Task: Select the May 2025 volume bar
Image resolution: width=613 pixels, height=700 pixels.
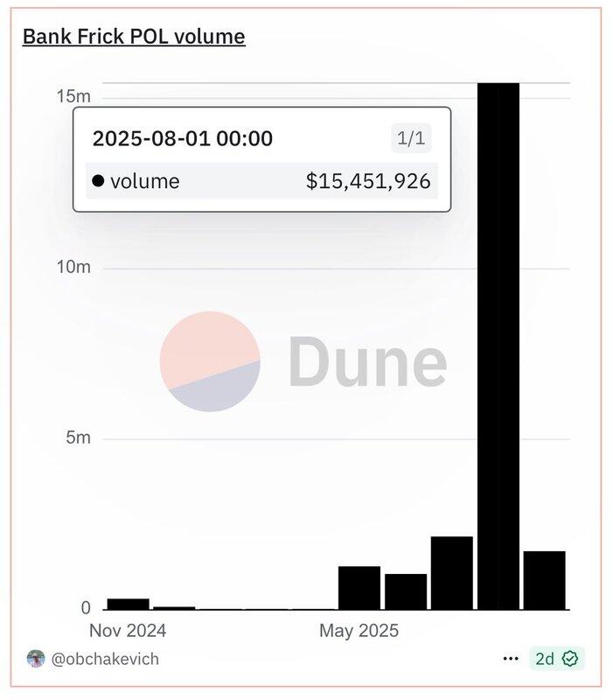Action: point(359,587)
